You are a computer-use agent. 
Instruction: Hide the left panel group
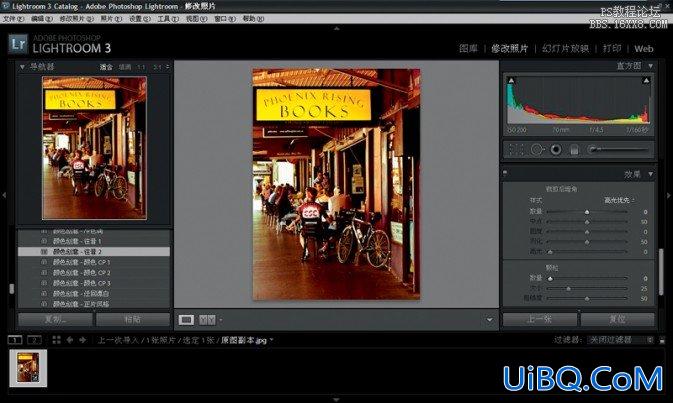pyautogui.click(x=3, y=195)
